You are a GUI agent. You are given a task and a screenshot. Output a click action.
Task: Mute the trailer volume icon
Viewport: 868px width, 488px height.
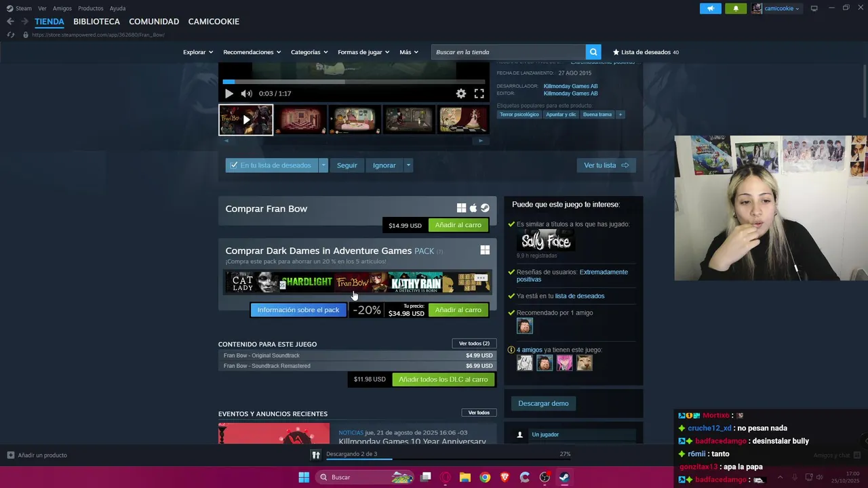tap(246, 94)
